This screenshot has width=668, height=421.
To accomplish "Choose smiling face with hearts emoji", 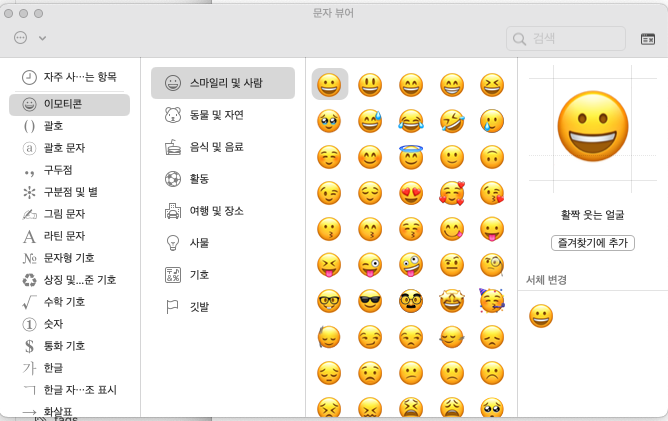I will click(452, 193).
